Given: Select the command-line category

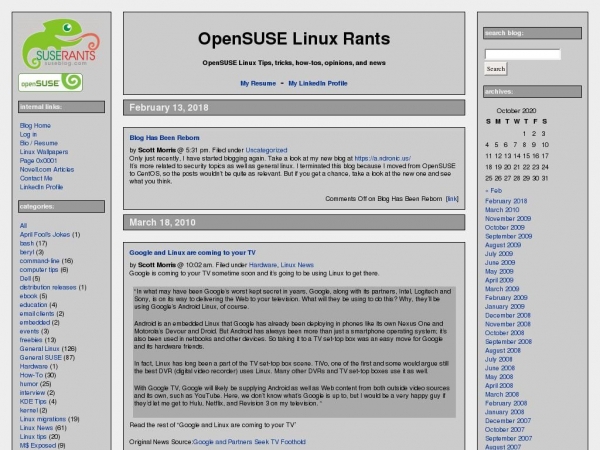Looking at the screenshot, I should (x=39, y=261).
